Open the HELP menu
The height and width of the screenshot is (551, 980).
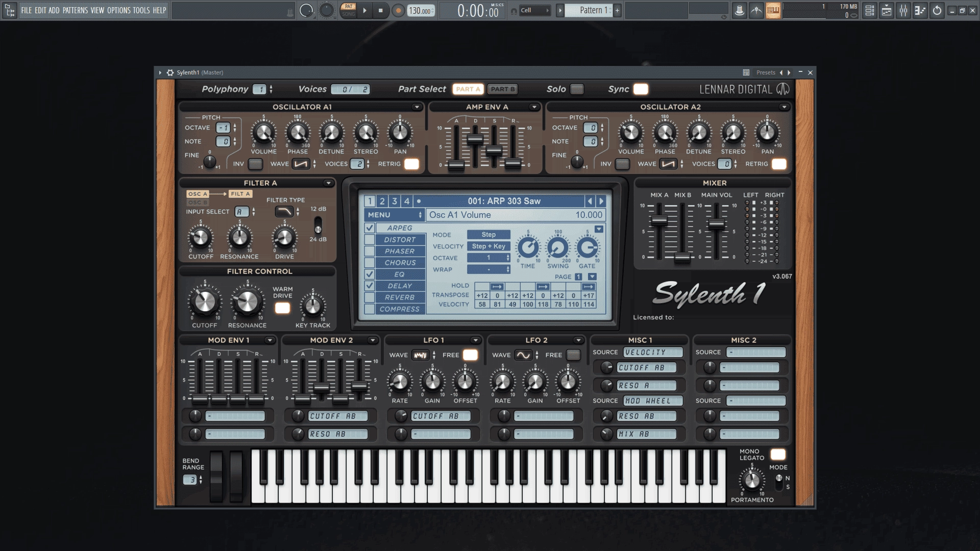tap(159, 10)
